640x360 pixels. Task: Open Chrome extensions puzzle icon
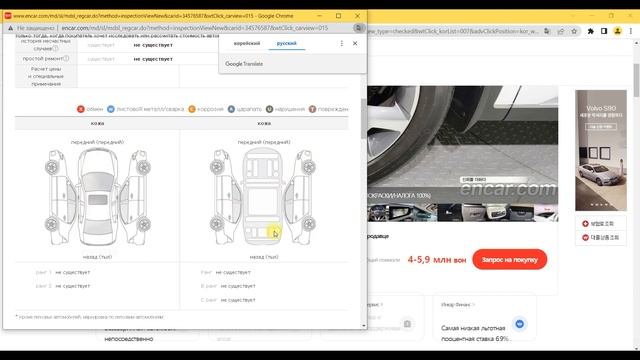tap(591, 31)
